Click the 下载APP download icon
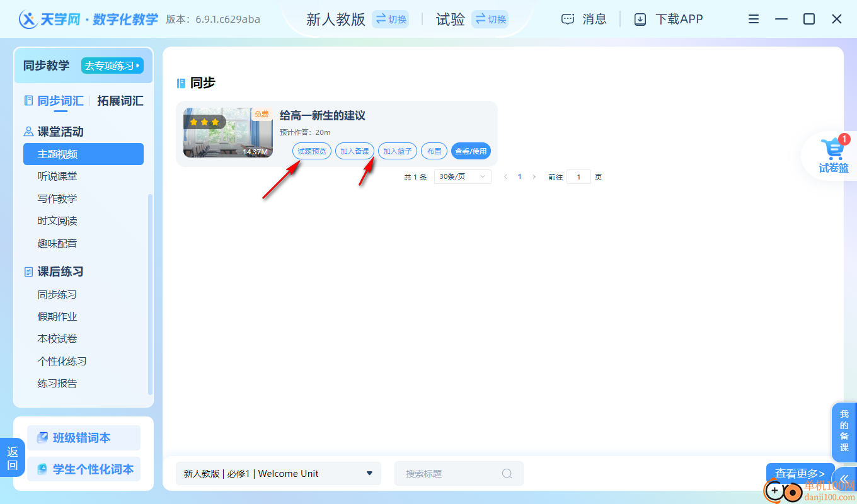The image size is (857, 504). click(x=640, y=20)
